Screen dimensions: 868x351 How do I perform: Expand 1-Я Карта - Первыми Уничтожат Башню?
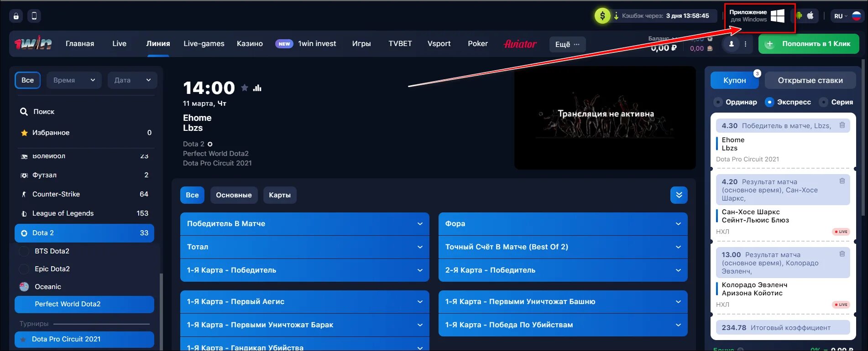(x=563, y=302)
